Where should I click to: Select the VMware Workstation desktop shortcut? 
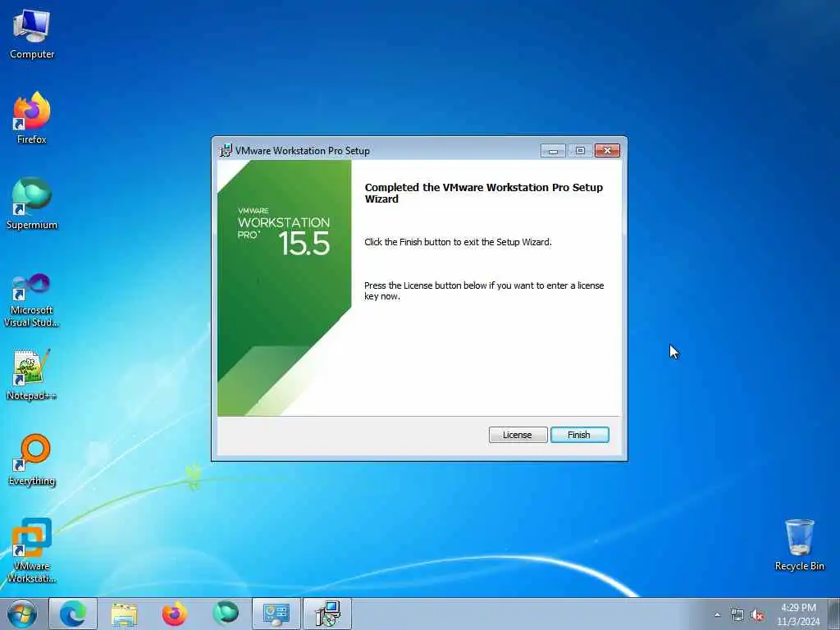click(x=32, y=550)
